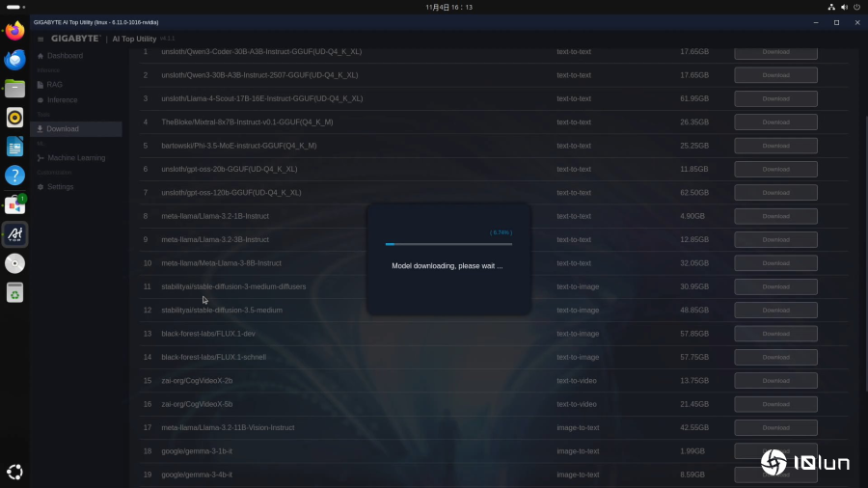Viewport: 868px width, 488px height.
Task: Click Download for FLUX.1-dev model
Action: coord(775,334)
